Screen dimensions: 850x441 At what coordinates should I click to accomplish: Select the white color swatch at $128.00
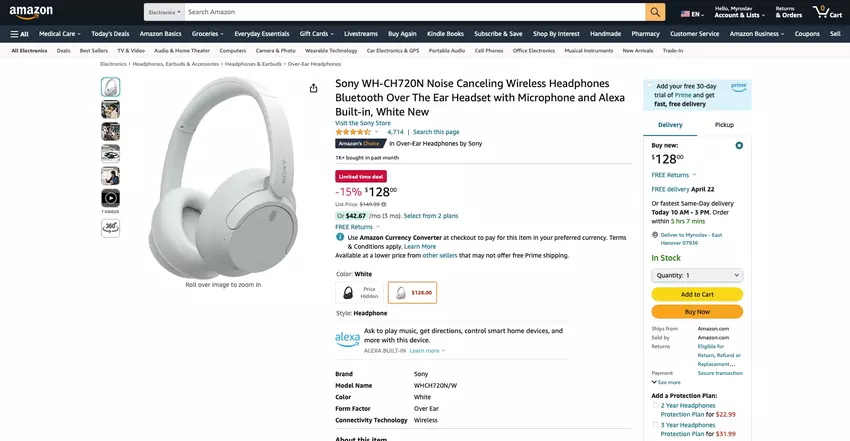pos(412,293)
